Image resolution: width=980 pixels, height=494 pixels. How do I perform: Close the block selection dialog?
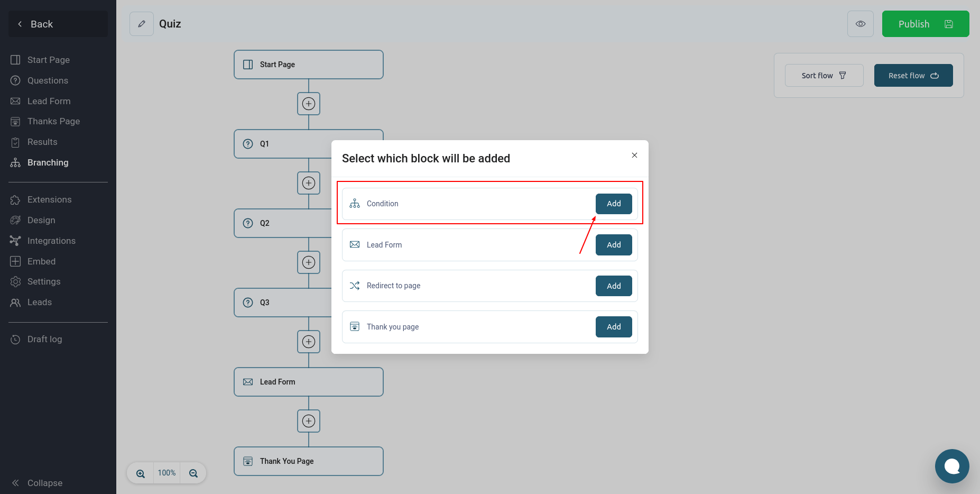(634, 155)
